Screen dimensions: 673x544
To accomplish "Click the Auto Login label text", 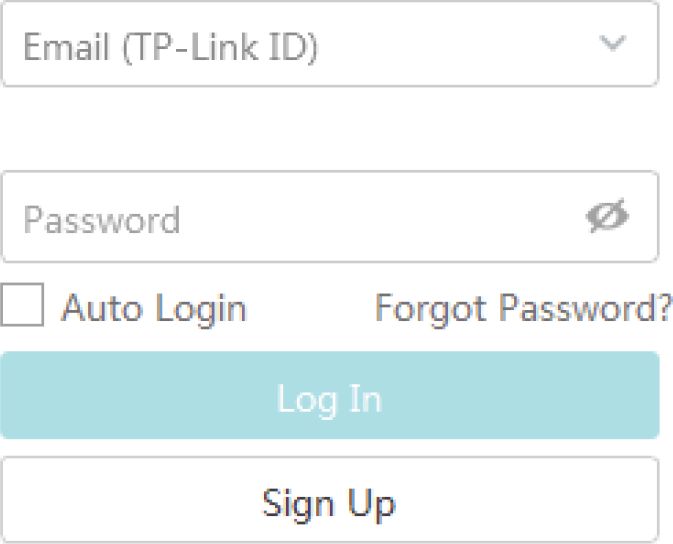I will [154, 308].
